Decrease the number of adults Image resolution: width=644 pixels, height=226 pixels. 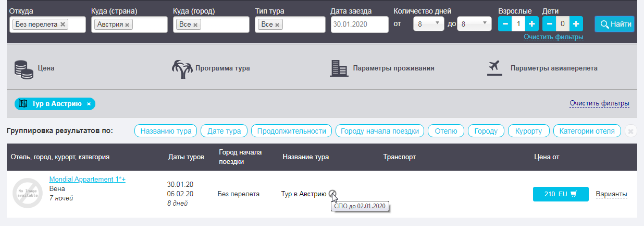(x=505, y=24)
